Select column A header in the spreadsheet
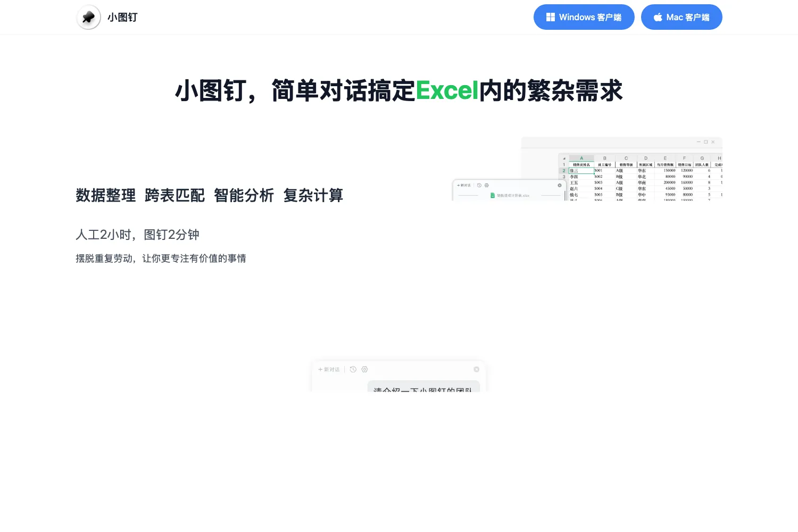This screenshot has height=532, width=798. tap(581, 158)
